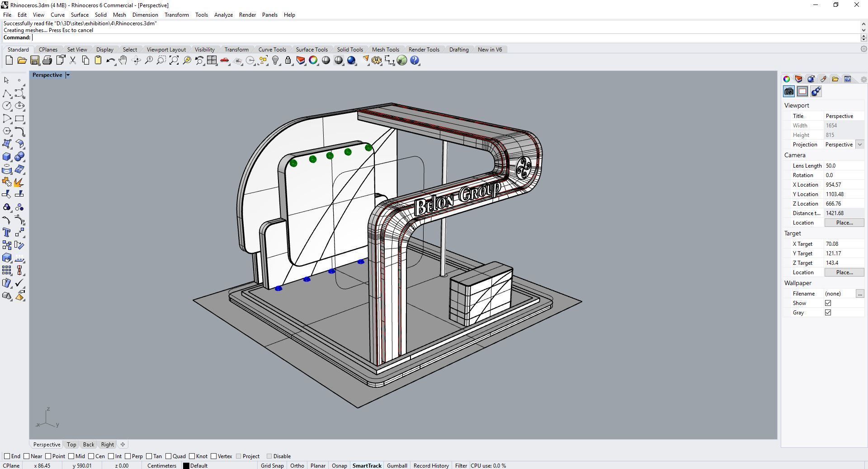This screenshot has height=469, width=868.
Task: Save the model with the floppy disk icon
Action: coord(34,61)
